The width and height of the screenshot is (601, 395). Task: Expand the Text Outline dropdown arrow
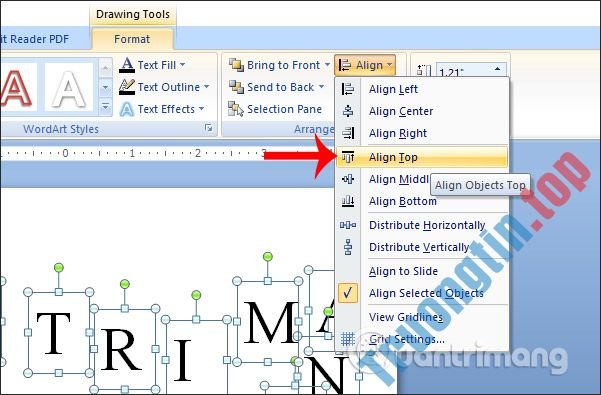[x=207, y=87]
